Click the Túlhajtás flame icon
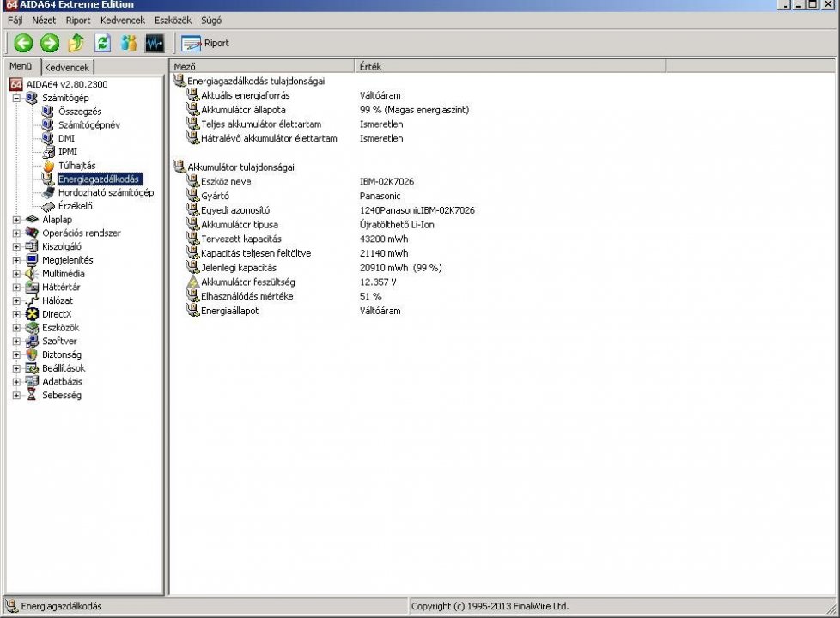840x618 pixels. coord(48,166)
